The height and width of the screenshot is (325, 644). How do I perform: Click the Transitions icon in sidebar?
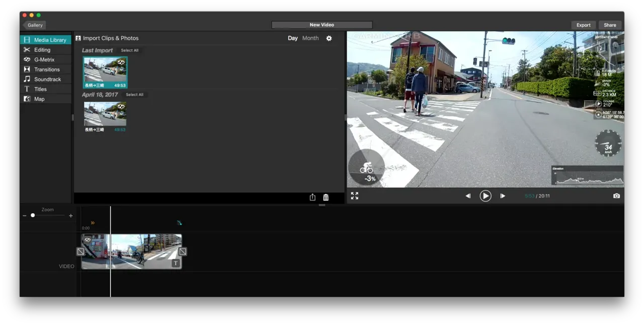pyautogui.click(x=27, y=70)
